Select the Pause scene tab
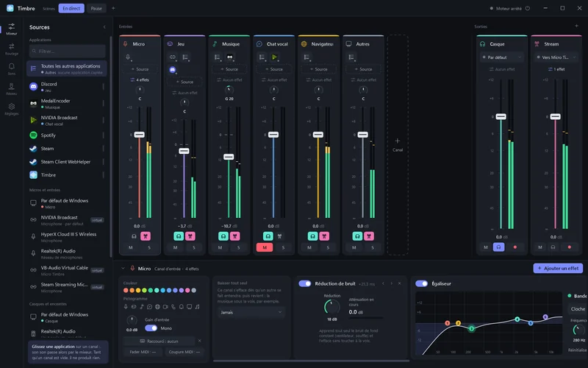The height and width of the screenshot is (368, 588). (96, 8)
